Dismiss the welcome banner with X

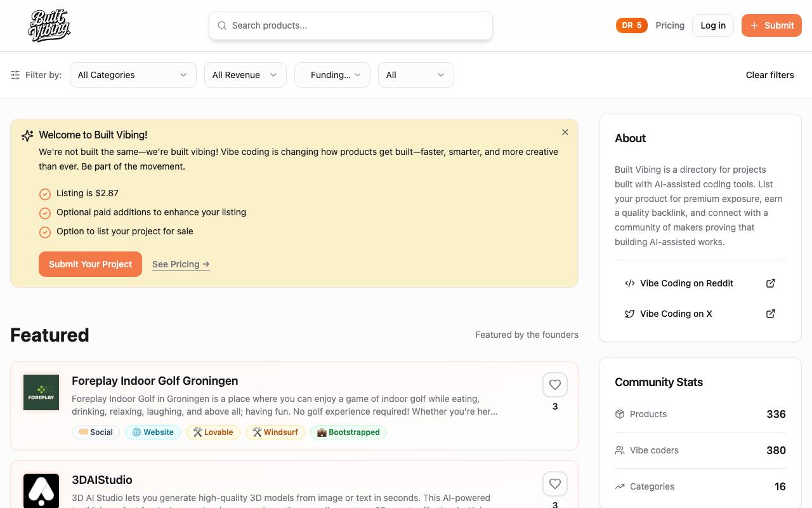coord(565,132)
